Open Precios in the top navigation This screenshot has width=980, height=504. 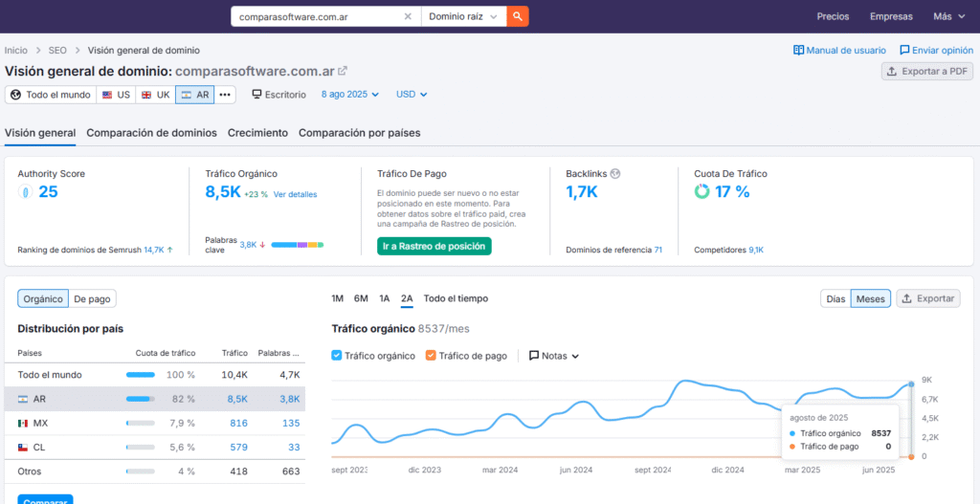(x=833, y=17)
